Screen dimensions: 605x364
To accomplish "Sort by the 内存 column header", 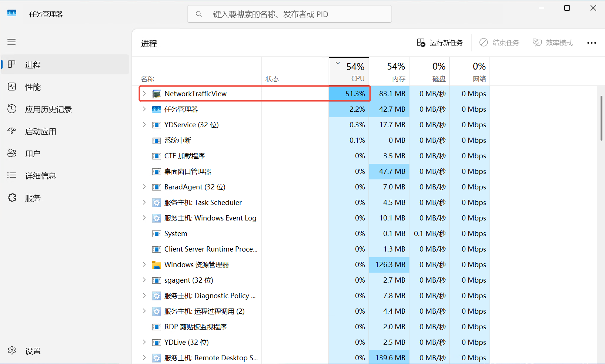I will click(389, 71).
